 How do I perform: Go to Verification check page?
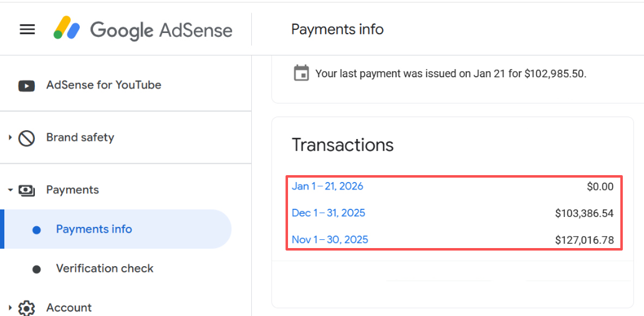point(105,269)
